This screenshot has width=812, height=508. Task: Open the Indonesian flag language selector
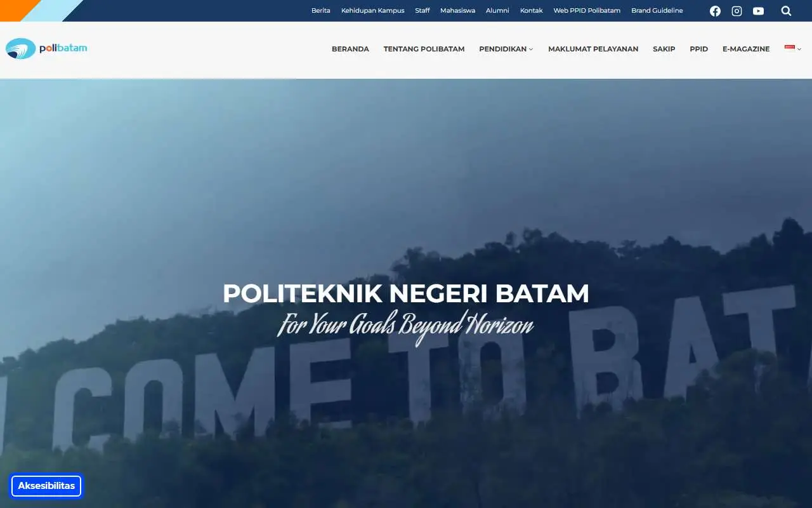(x=793, y=49)
